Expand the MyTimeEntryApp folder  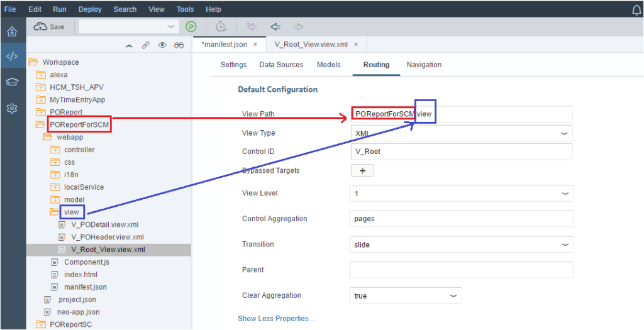click(x=40, y=99)
